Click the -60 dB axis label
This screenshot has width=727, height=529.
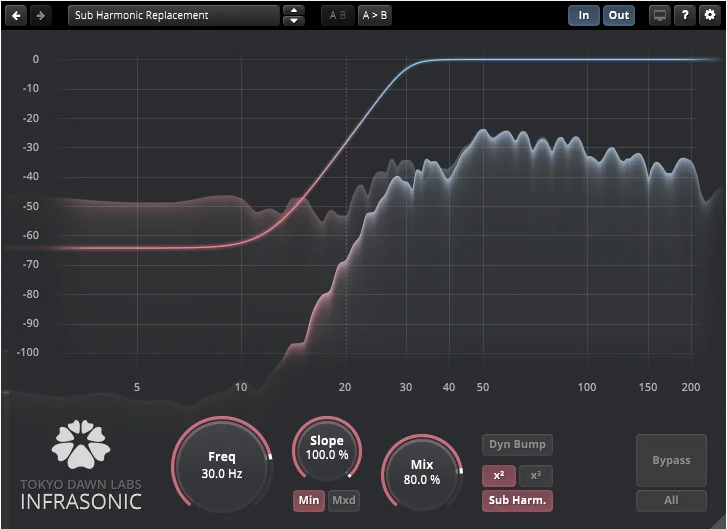coord(31,236)
